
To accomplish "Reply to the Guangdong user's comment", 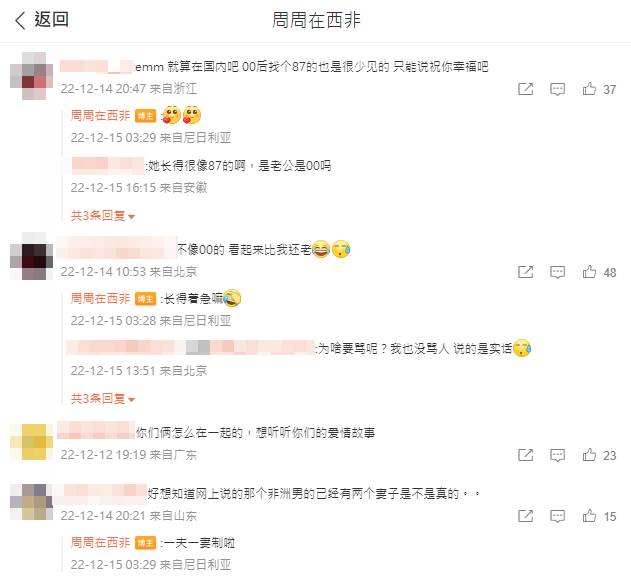I will (x=557, y=455).
